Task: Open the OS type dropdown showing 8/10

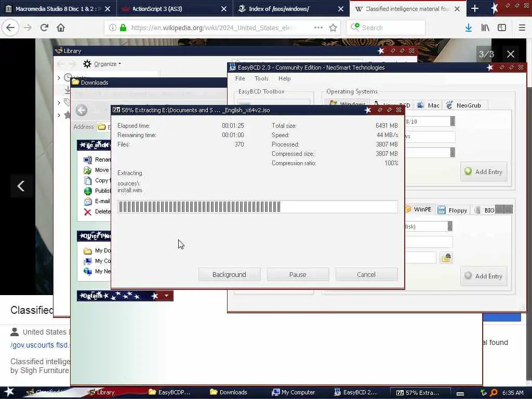Action: 453,121
